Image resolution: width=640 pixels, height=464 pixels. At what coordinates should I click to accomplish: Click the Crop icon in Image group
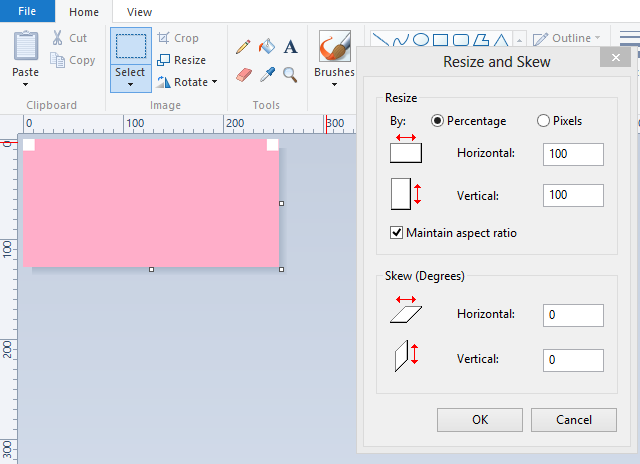(165, 38)
